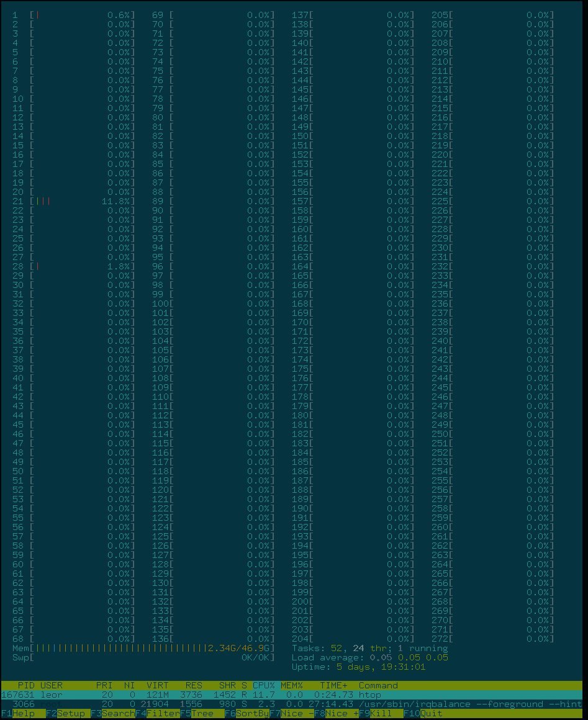
Task: Click the Uptime 5 days line
Action: 358,667
